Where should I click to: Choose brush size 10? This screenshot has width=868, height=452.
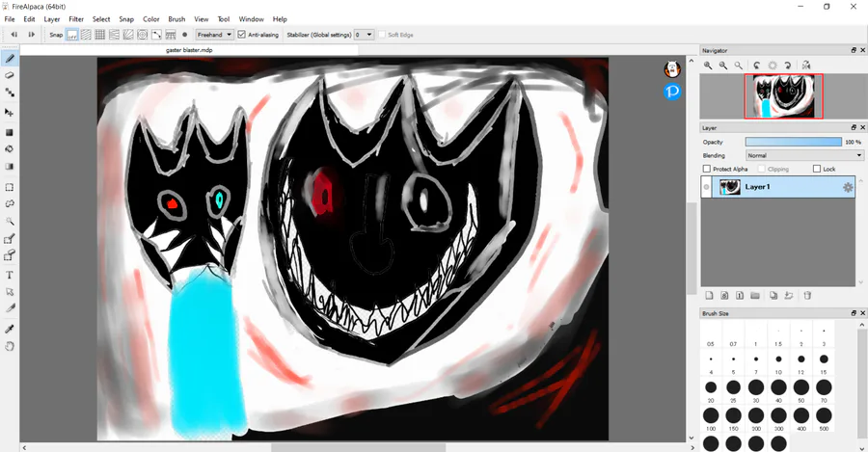click(x=778, y=359)
